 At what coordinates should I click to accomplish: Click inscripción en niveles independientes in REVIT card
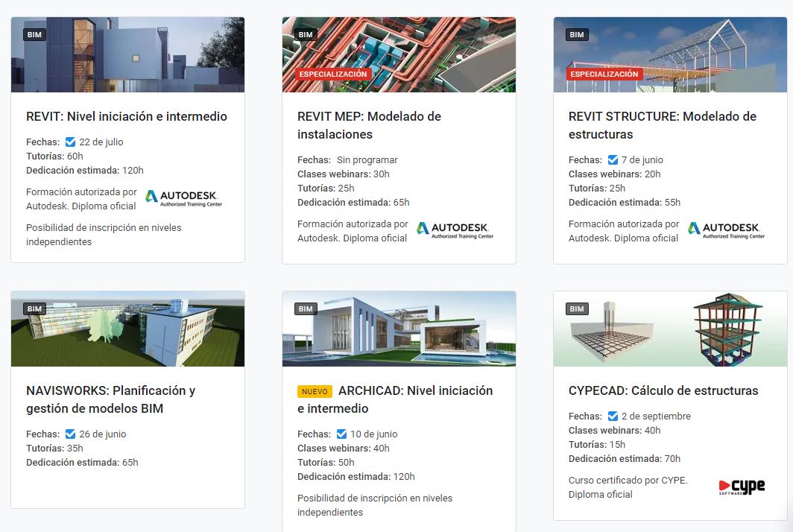[x=104, y=235]
